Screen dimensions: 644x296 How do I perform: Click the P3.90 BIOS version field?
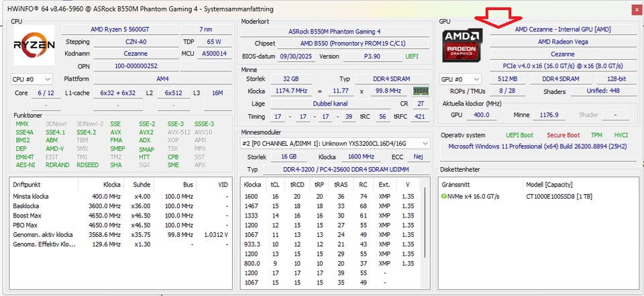(372, 56)
